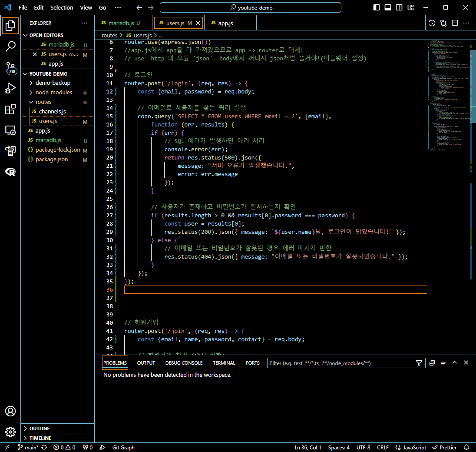Expand the demo-backup folder
The width and height of the screenshot is (476, 452).
(x=58, y=83)
